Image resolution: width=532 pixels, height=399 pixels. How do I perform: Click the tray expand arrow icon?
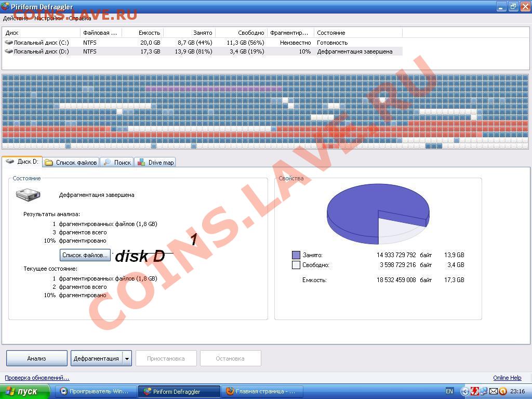[465, 392]
